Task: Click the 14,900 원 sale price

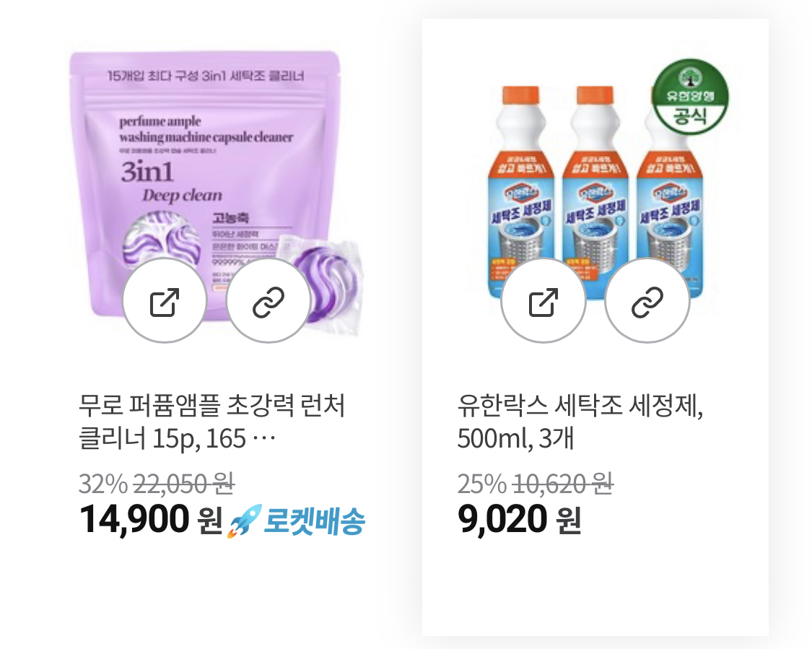Action: 150,520
